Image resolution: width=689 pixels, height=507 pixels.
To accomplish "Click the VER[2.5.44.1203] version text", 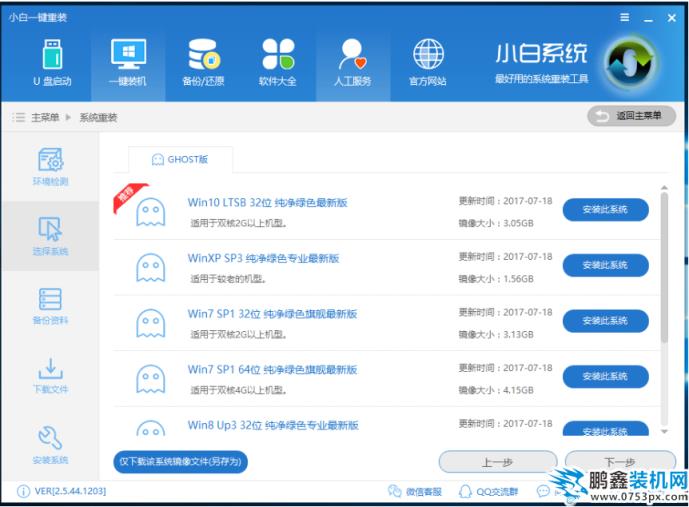I will [x=70, y=491].
